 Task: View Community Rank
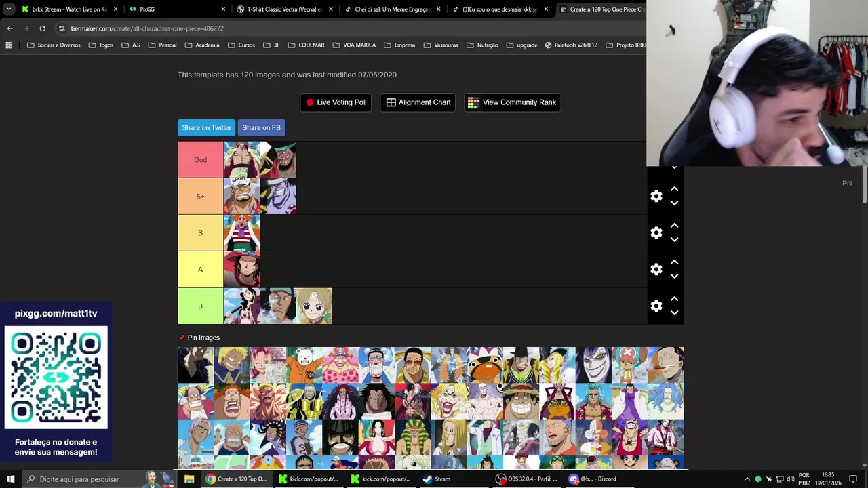pos(512,102)
